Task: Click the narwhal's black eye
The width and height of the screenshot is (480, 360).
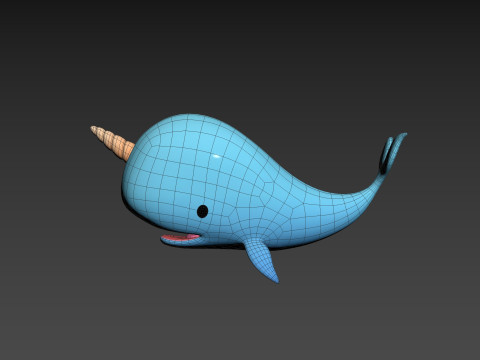Action: (202, 211)
